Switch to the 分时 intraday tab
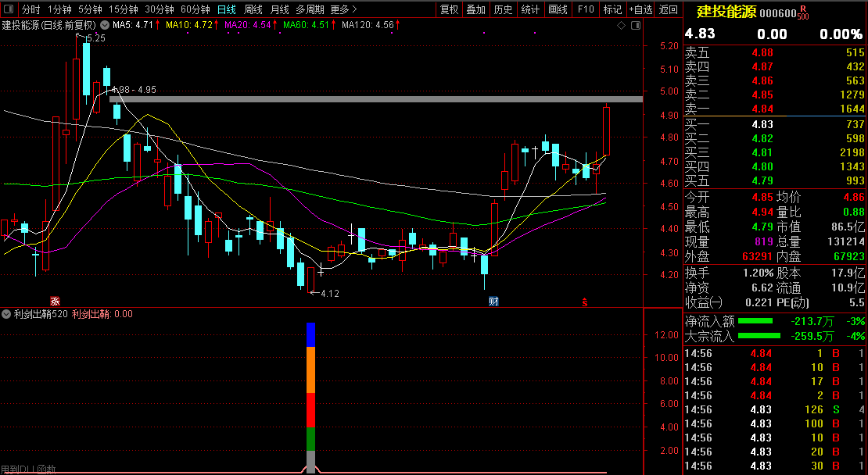 point(30,9)
